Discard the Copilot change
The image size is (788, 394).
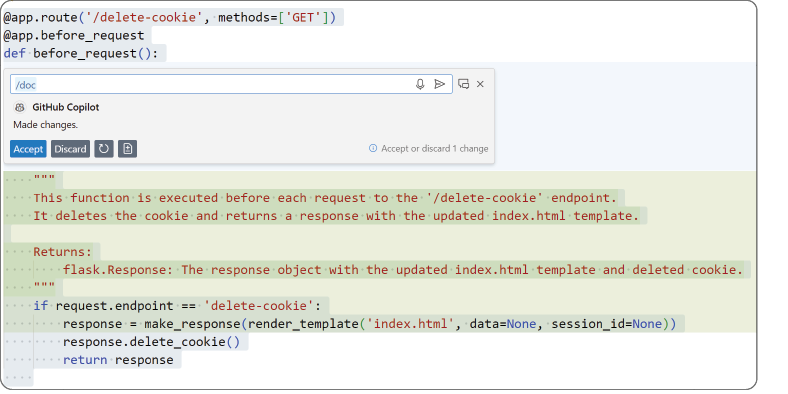(x=70, y=149)
